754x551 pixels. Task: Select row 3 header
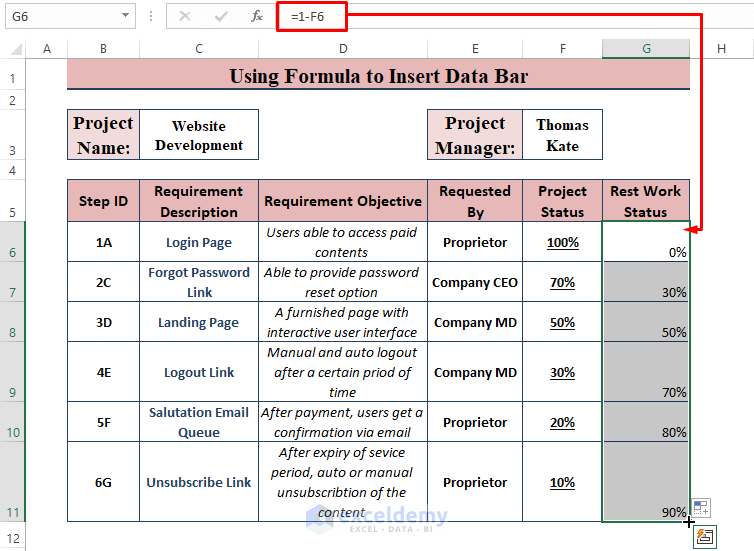[x=13, y=135]
